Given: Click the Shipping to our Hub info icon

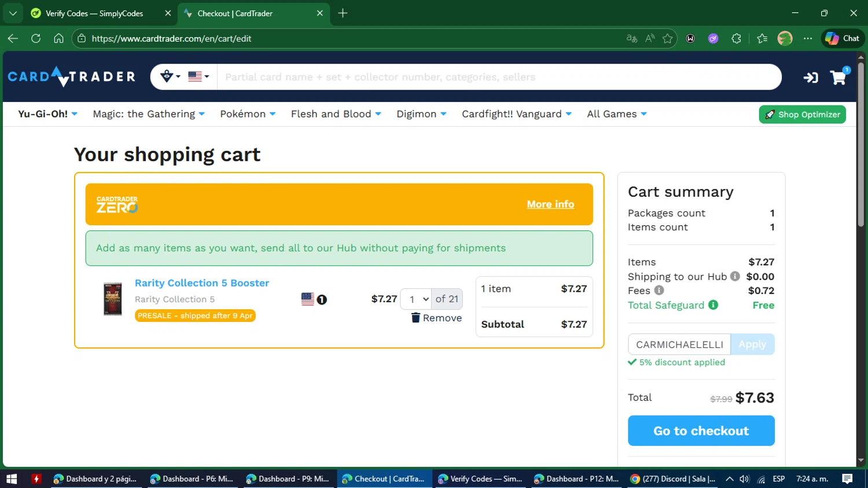Looking at the screenshot, I should tap(735, 276).
